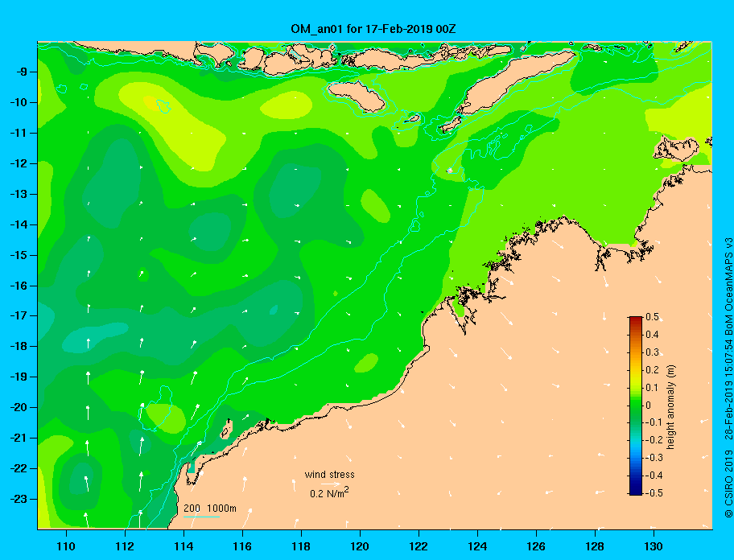Click latitude label -11
Image resolution: width=734 pixels, height=560 pixels.
tap(19, 134)
